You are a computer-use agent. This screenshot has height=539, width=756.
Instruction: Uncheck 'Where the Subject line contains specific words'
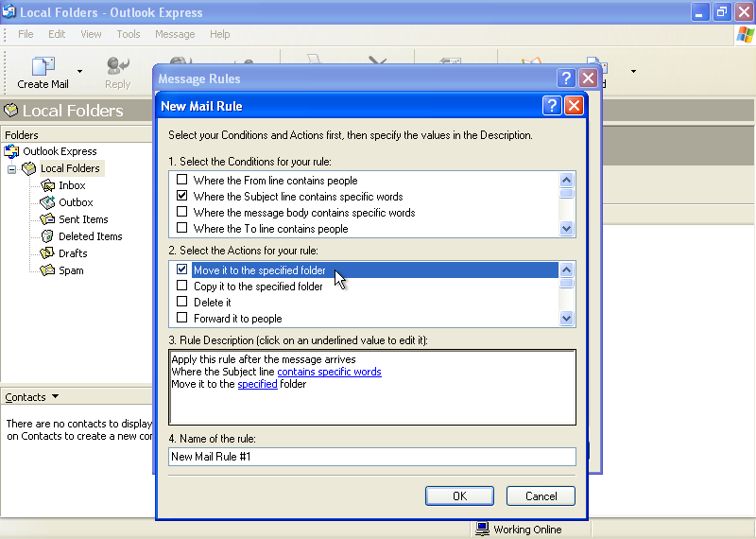[181, 196]
